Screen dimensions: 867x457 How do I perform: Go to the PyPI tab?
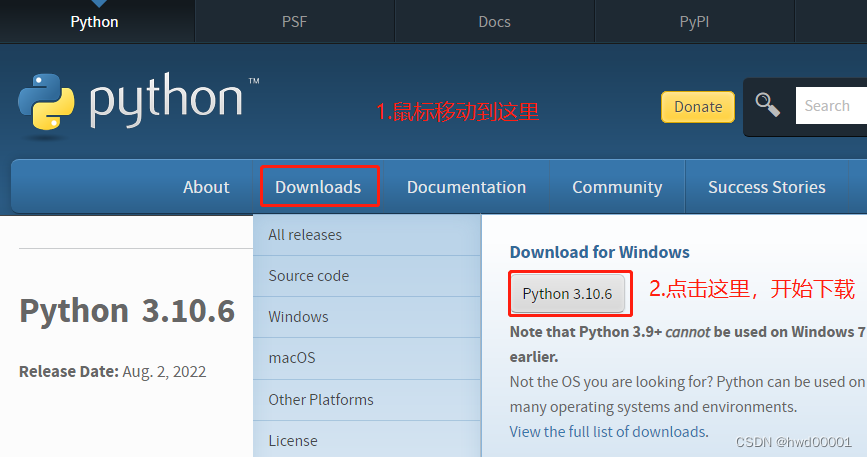point(694,22)
